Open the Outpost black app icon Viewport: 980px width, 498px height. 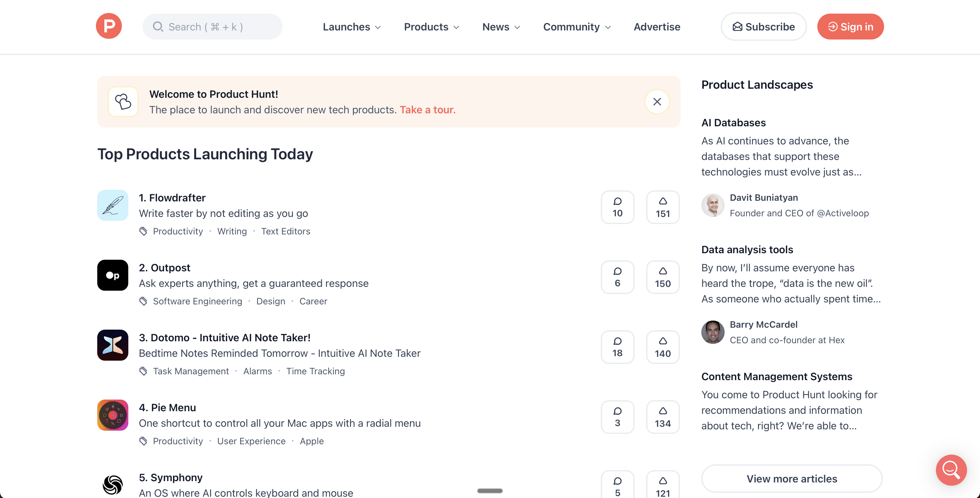112,275
